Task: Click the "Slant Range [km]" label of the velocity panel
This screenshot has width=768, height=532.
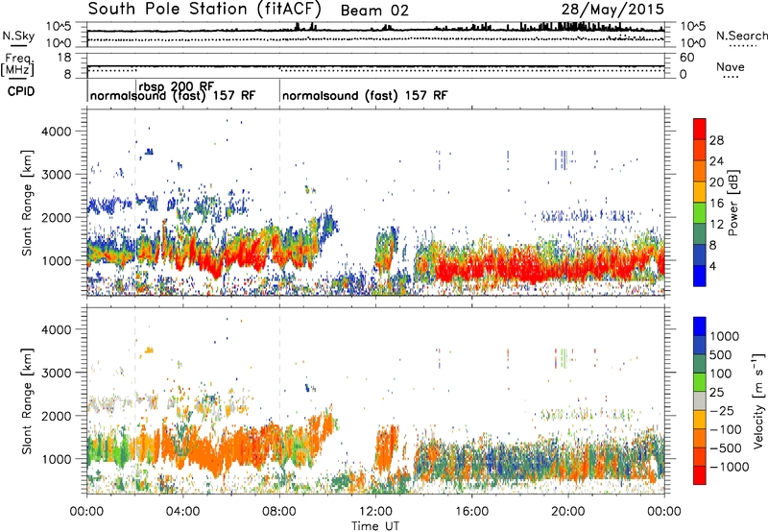Action: [27, 401]
